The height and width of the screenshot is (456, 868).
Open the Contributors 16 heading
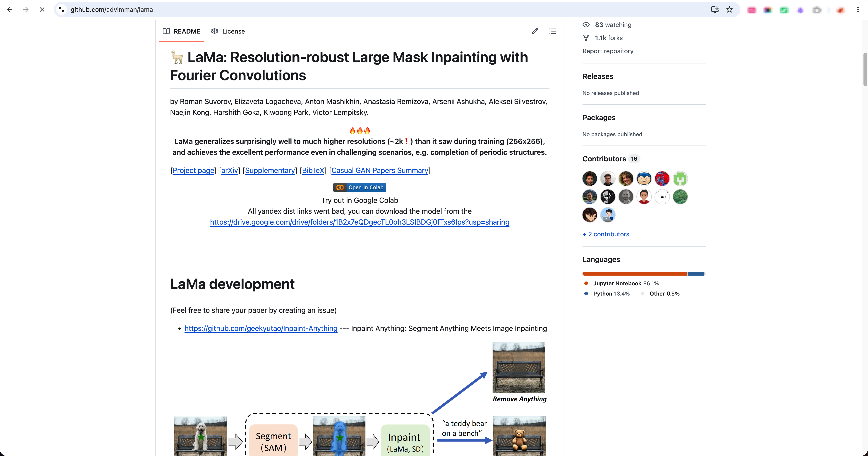click(x=611, y=159)
